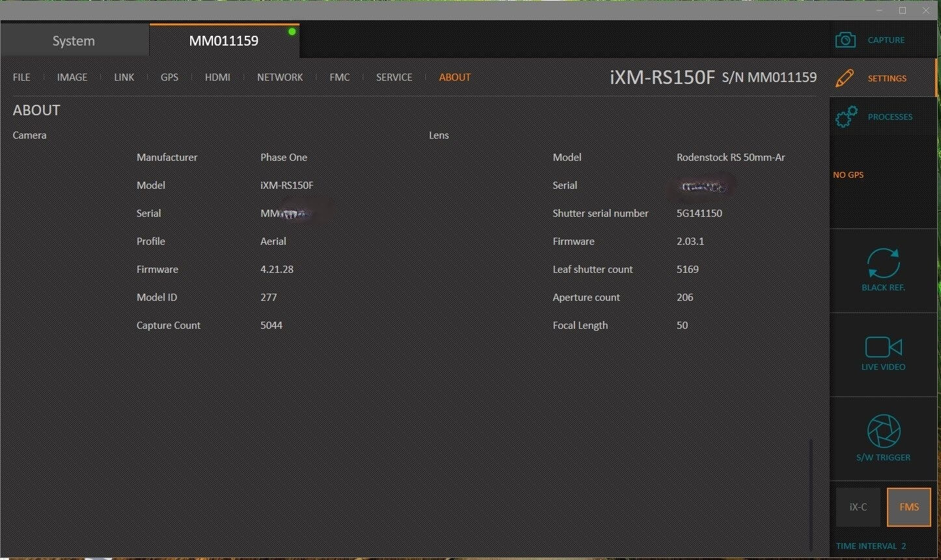The image size is (941, 560).
Task: Click the TIME INTERVAL 2 label
Action: point(871,546)
